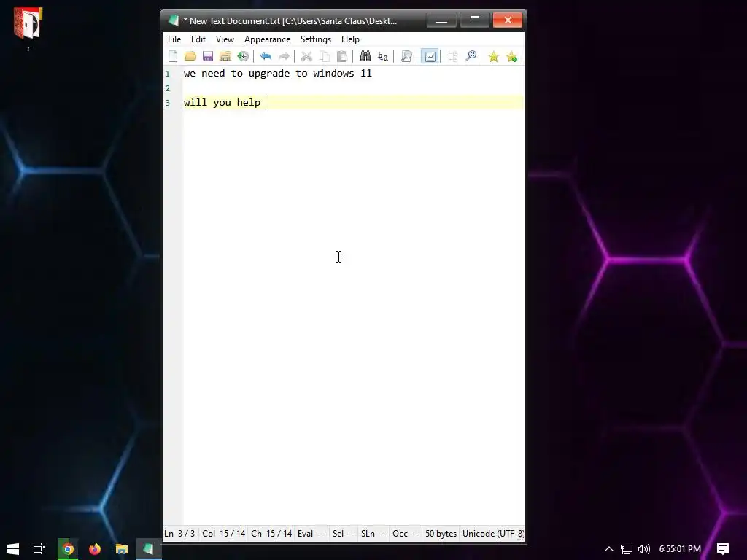Click the 6:55:01 PM taskbar clock

(x=680, y=549)
